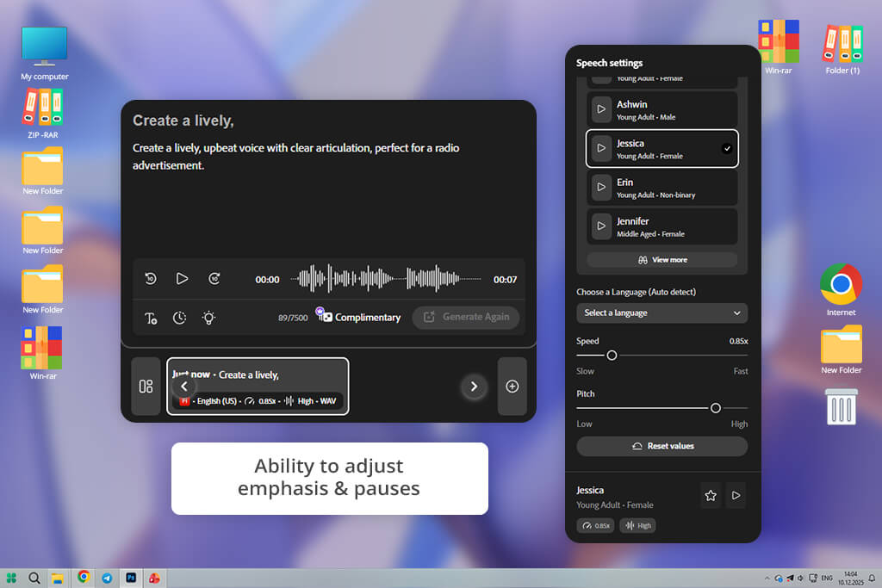Open Internet Chrome desktop icon
This screenshot has width=882, height=588.
pyautogui.click(x=841, y=289)
